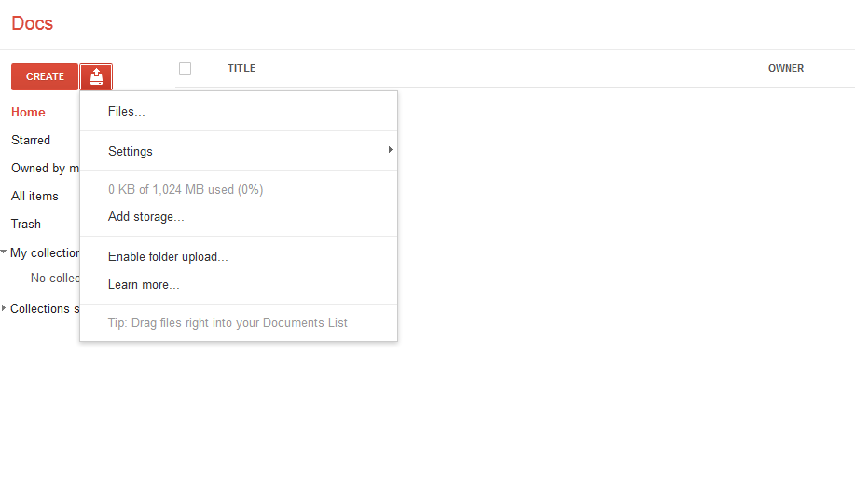Open the Starred view

[31, 140]
